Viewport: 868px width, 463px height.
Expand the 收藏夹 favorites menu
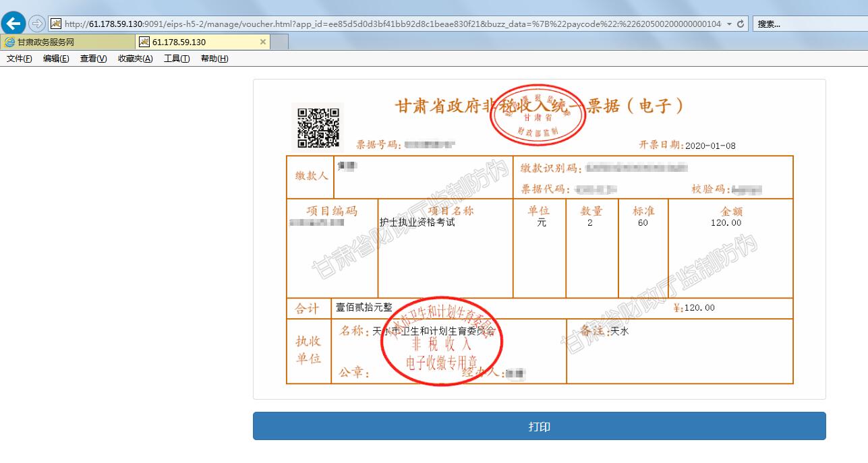(135, 59)
